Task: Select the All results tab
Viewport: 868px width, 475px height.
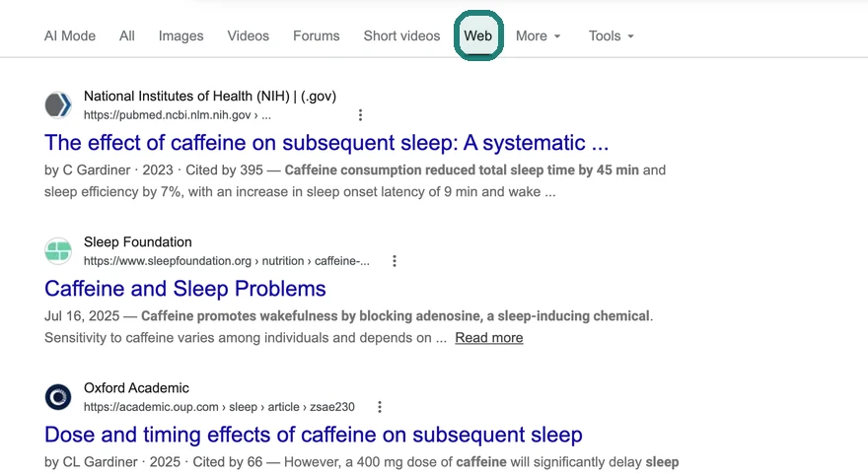Action: tap(127, 35)
